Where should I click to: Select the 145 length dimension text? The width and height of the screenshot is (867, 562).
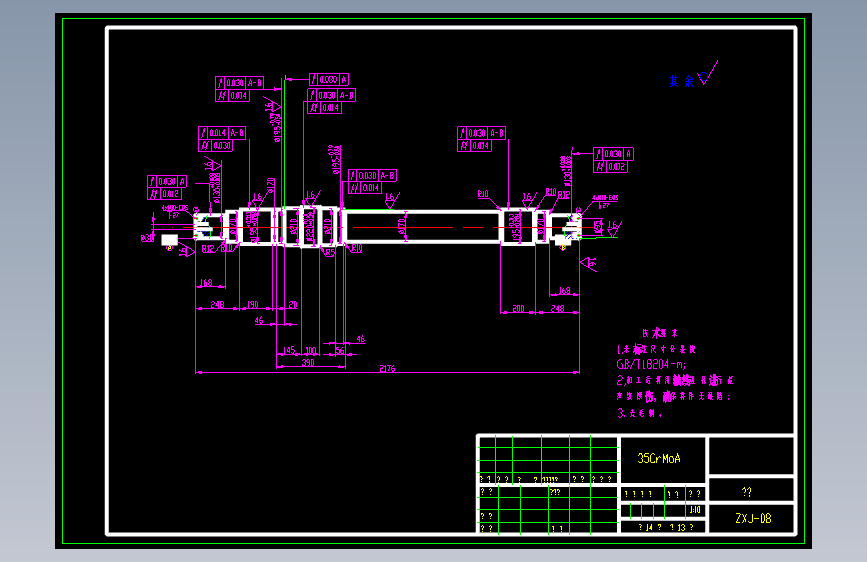[289, 351]
